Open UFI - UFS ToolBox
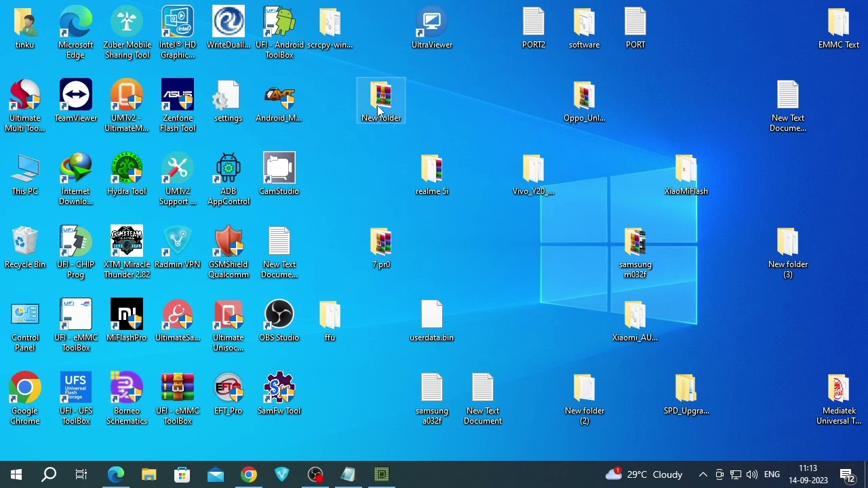Viewport: 868px width, 488px height. pos(76,399)
